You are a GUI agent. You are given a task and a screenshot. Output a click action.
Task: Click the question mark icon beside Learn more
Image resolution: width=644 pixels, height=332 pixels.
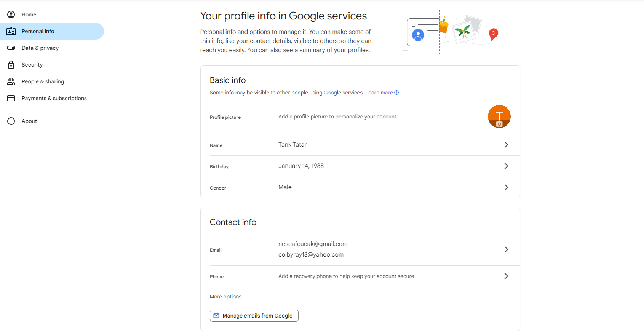coord(396,93)
